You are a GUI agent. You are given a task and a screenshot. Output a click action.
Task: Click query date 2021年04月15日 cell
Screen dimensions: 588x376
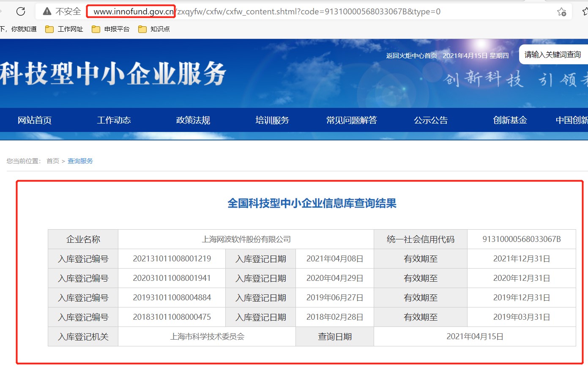[x=475, y=337]
